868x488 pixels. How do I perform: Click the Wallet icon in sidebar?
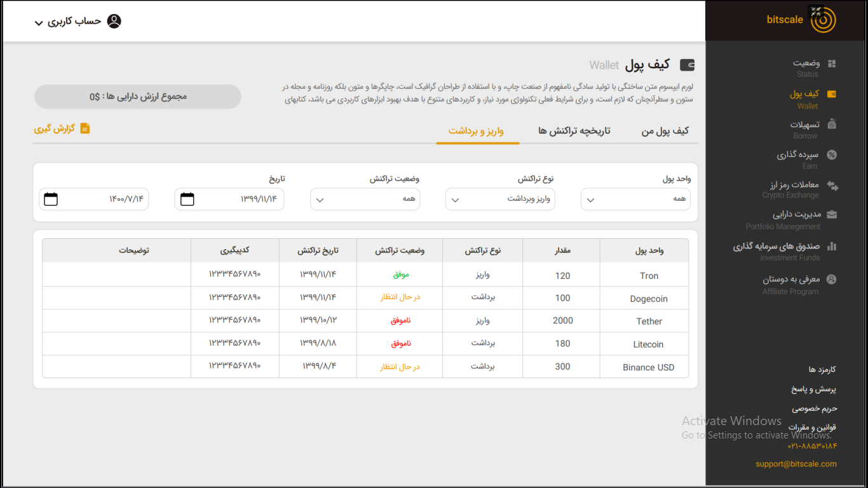831,94
